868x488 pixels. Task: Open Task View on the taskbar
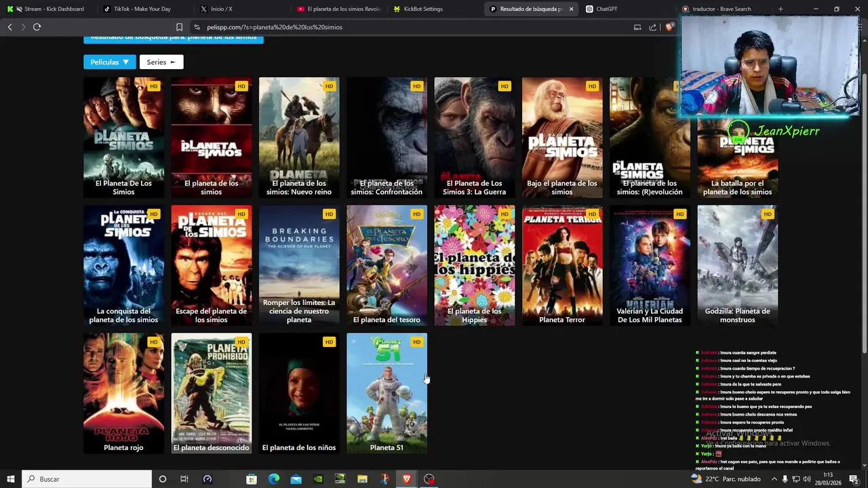point(184,479)
